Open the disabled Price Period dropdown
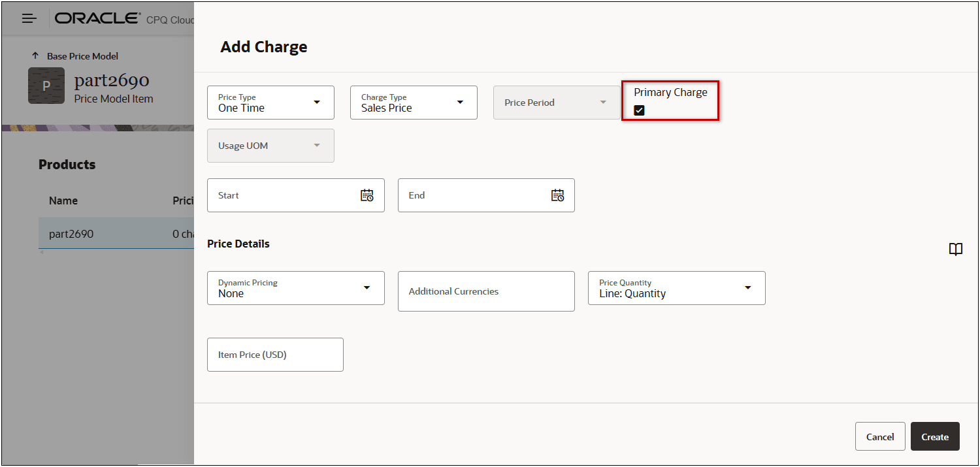 556,103
